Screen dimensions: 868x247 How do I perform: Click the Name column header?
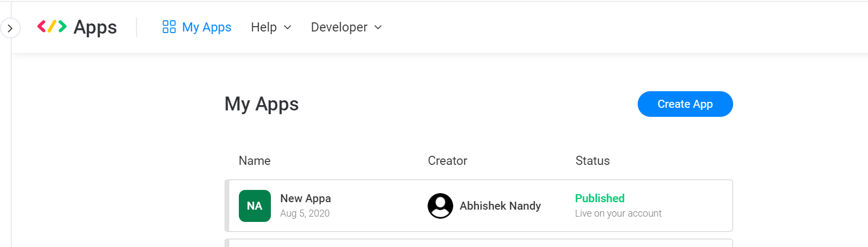(x=254, y=161)
